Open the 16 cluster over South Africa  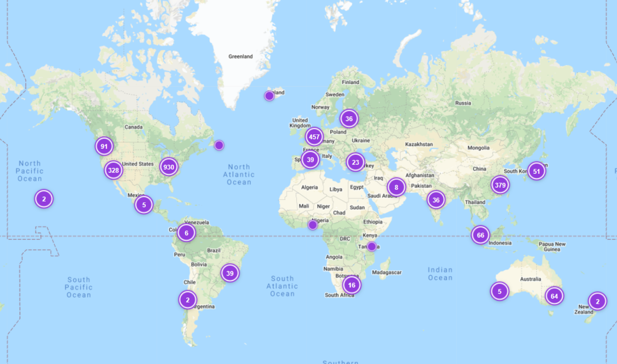tap(351, 285)
